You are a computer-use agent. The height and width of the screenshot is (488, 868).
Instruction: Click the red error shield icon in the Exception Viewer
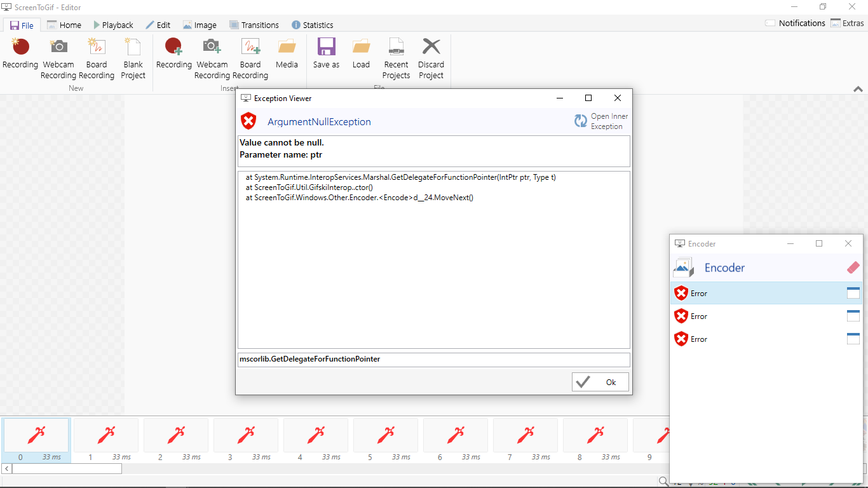[248, 121]
